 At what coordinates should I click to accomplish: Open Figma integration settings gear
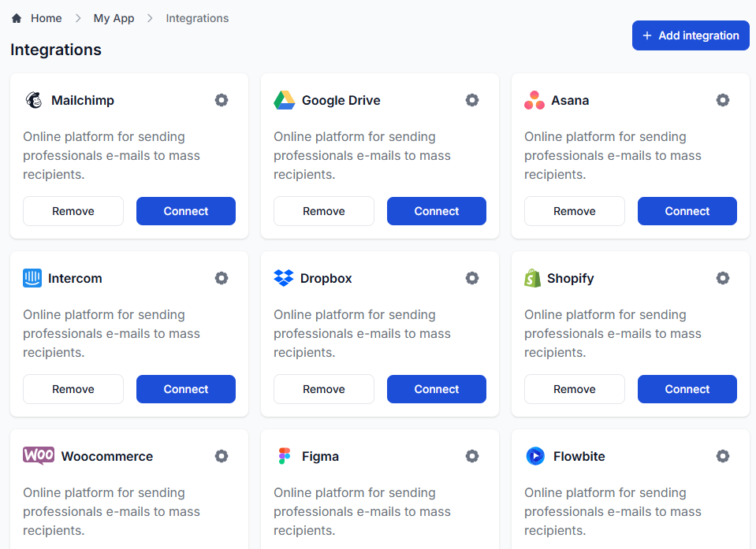472,456
